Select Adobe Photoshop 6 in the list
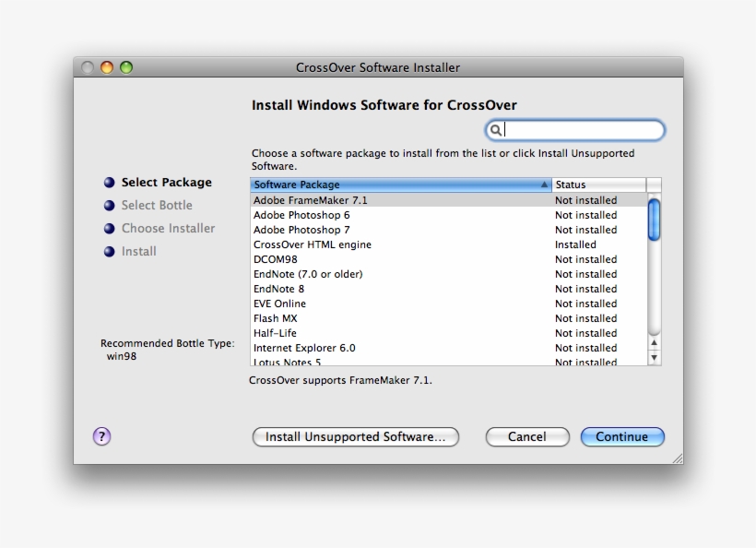 [x=448, y=215]
